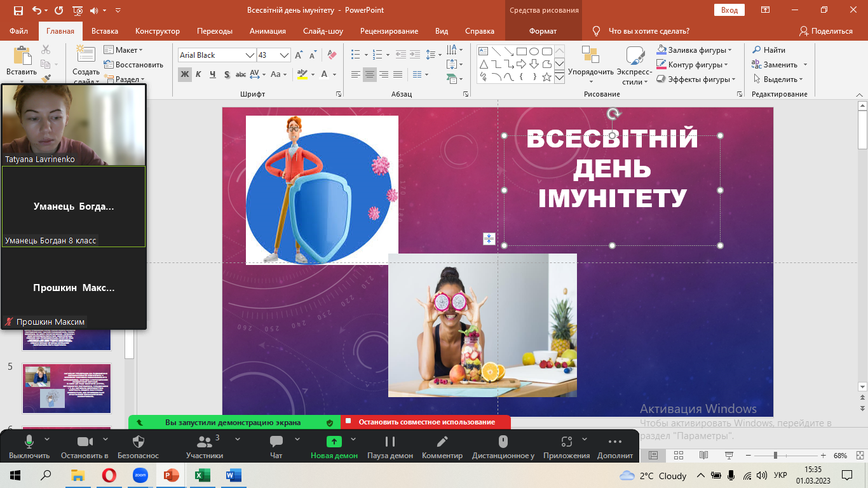Viewport: 868px width, 488px height.
Task: Mute the microphone (Выключить)
Action: coord(29,442)
